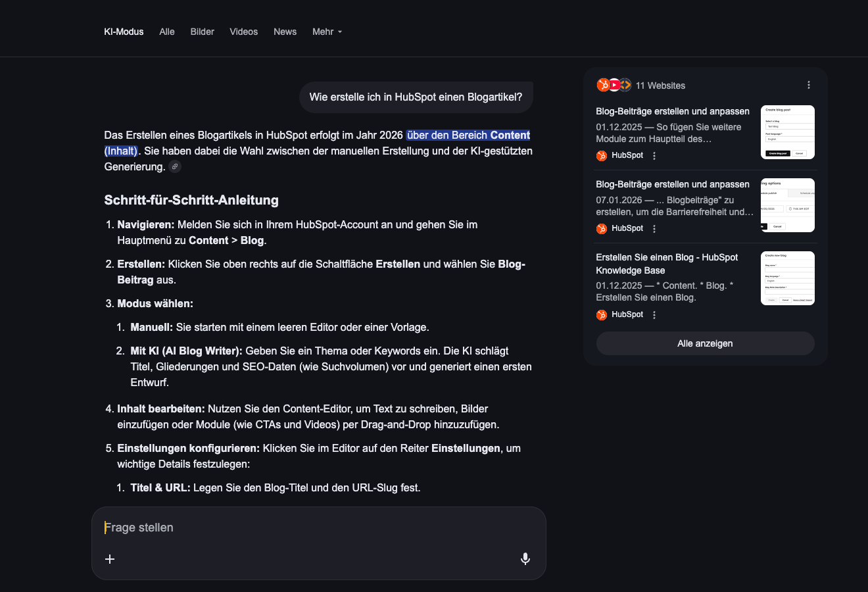Image resolution: width=868 pixels, height=592 pixels.
Task: Select the News tab
Action: tap(285, 32)
